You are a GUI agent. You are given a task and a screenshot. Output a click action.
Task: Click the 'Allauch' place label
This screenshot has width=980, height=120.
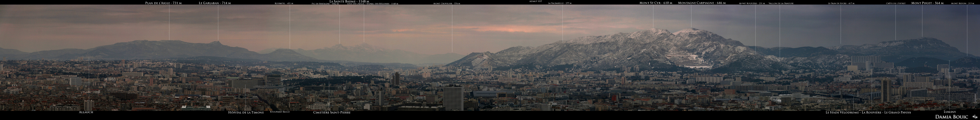[86, 112]
